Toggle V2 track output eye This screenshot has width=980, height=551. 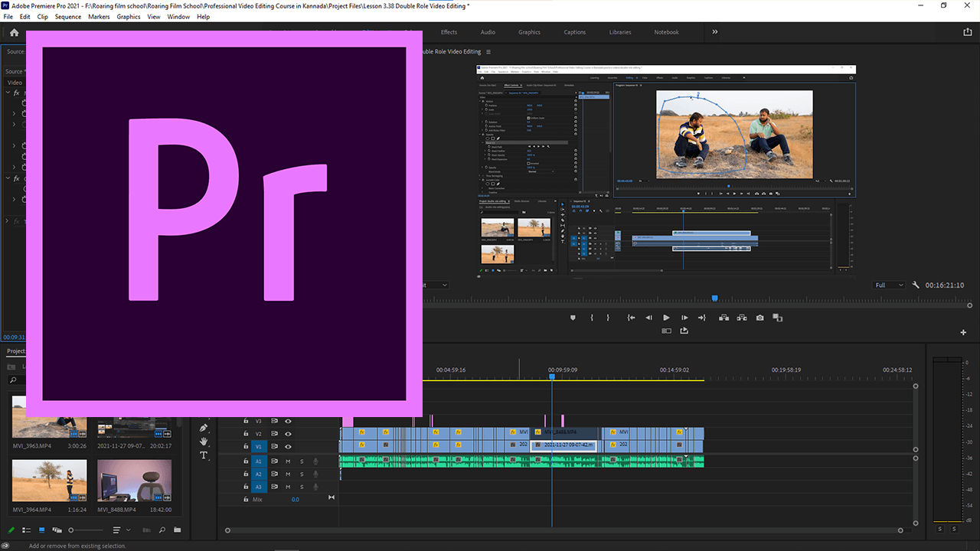[288, 434]
